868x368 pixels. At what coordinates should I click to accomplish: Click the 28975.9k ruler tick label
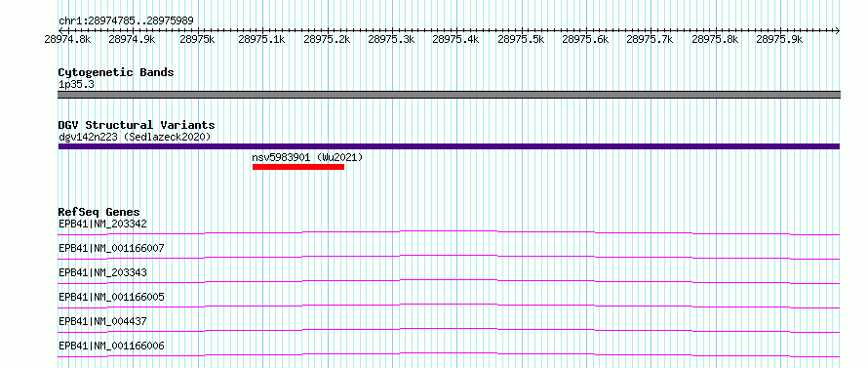(779, 39)
